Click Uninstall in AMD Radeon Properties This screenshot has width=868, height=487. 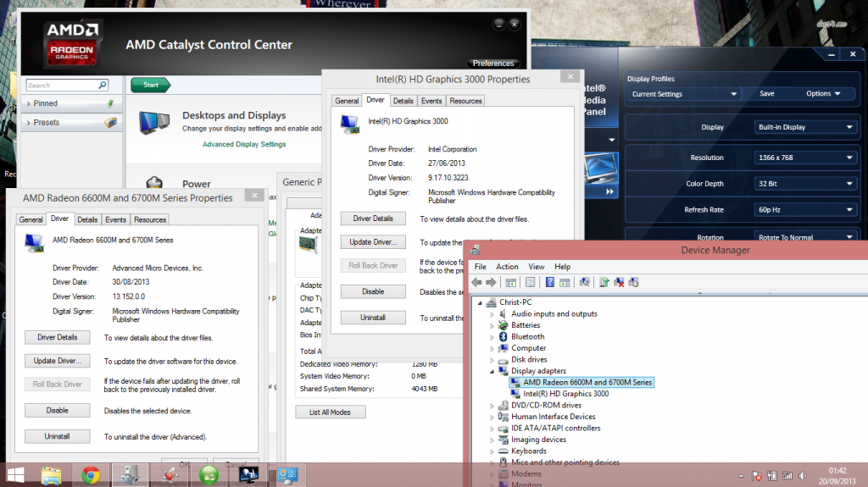[58, 437]
